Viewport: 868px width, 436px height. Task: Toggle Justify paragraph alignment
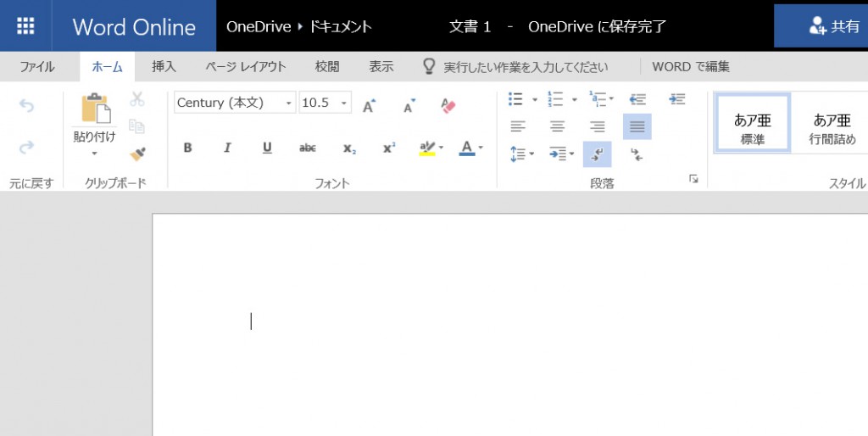point(637,126)
